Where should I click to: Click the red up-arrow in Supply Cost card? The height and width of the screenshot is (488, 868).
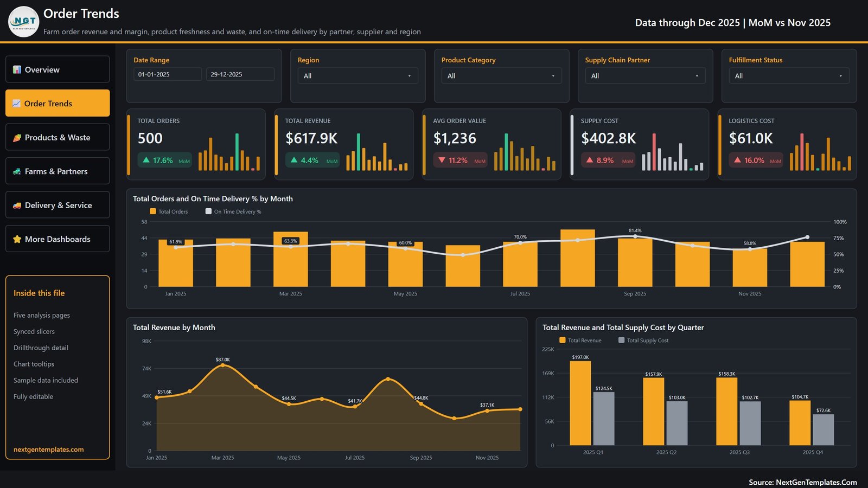590,160
